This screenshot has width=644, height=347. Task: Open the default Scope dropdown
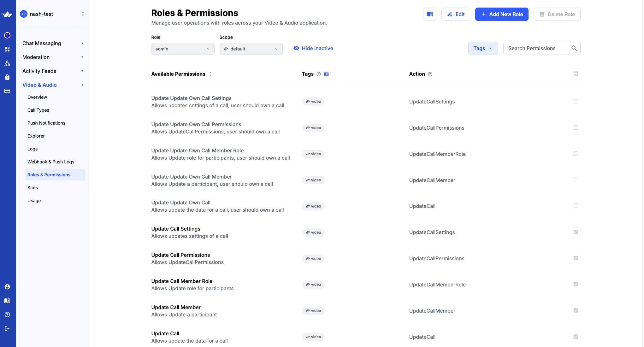click(251, 49)
